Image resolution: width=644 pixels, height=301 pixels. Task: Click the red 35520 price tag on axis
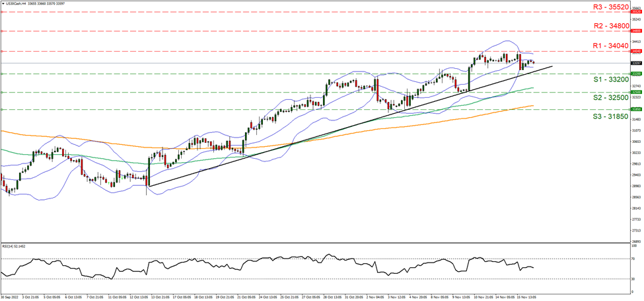point(637,11)
